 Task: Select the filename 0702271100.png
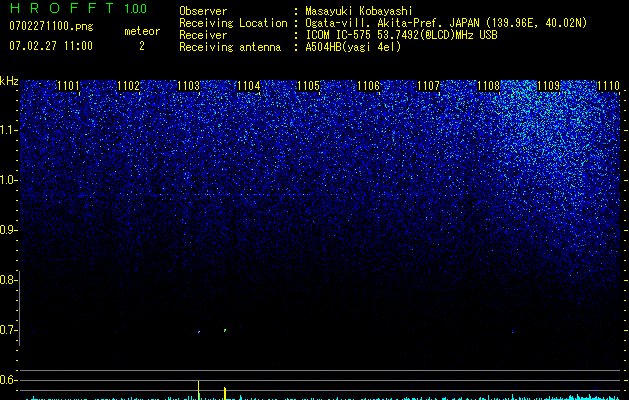click(51, 27)
